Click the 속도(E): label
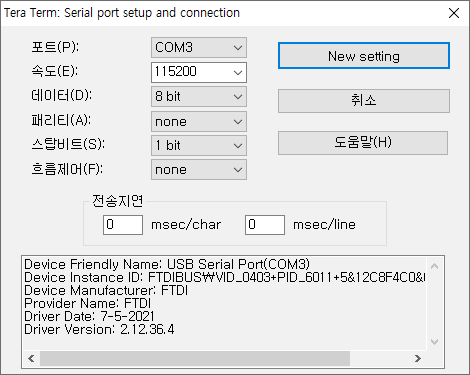 coord(54,71)
